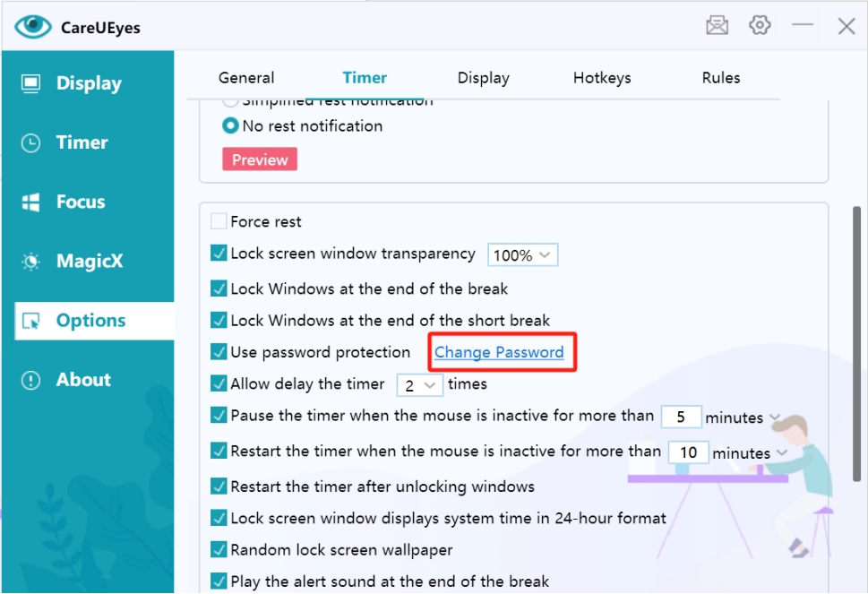The image size is (868, 594).
Task: Expand the allow delay times dropdown
Action: 420,385
